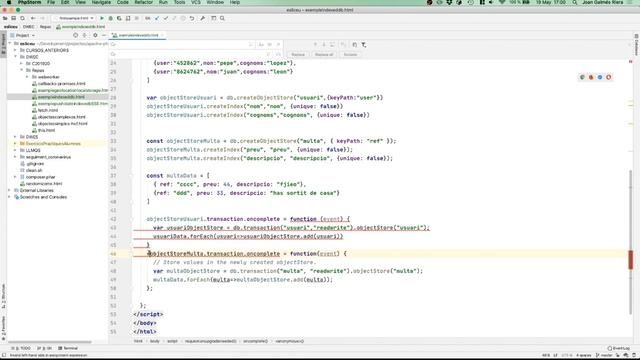The image size is (640, 360).
Task: Click DWEC in navigation breadcrumb bar
Action: [29, 27]
